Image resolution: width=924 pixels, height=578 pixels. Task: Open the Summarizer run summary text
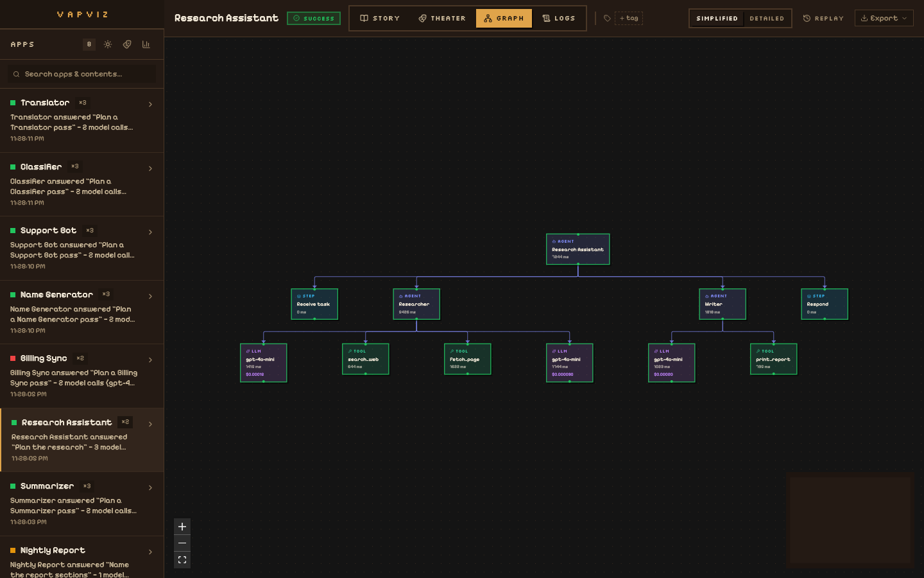(x=74, y=505)
